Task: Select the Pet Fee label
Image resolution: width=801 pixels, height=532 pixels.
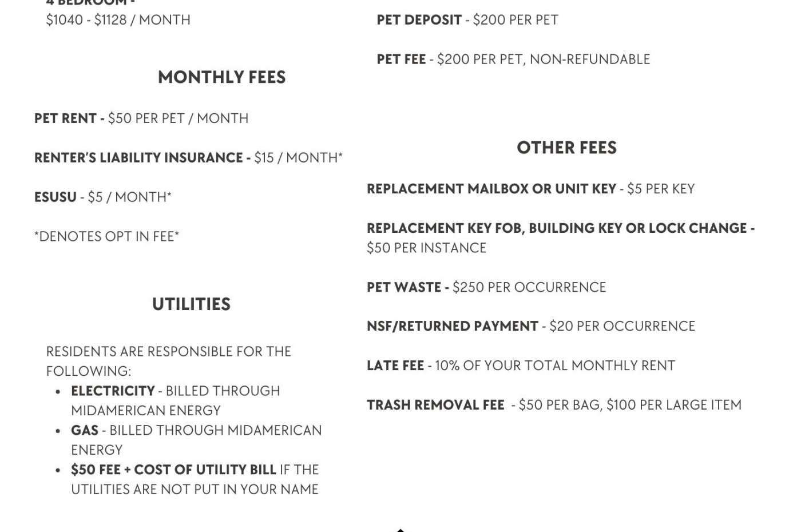Action: [401, 59]
